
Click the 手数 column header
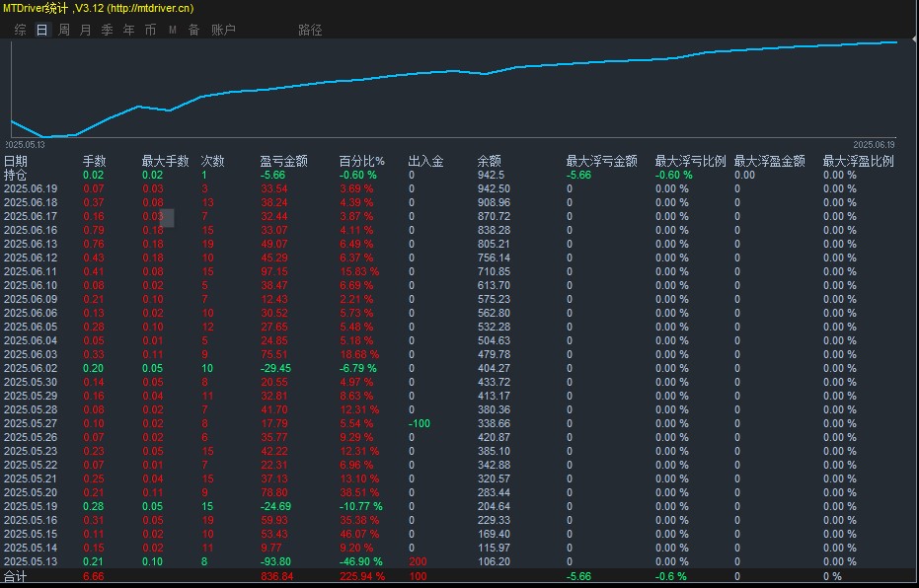point(95,161)
